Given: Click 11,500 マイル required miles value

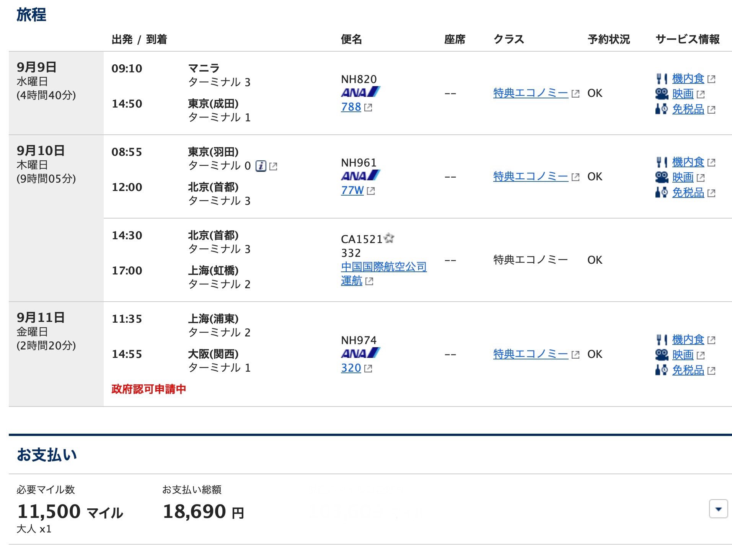Looking at the screenshot, I should click(x=70, y=512).
